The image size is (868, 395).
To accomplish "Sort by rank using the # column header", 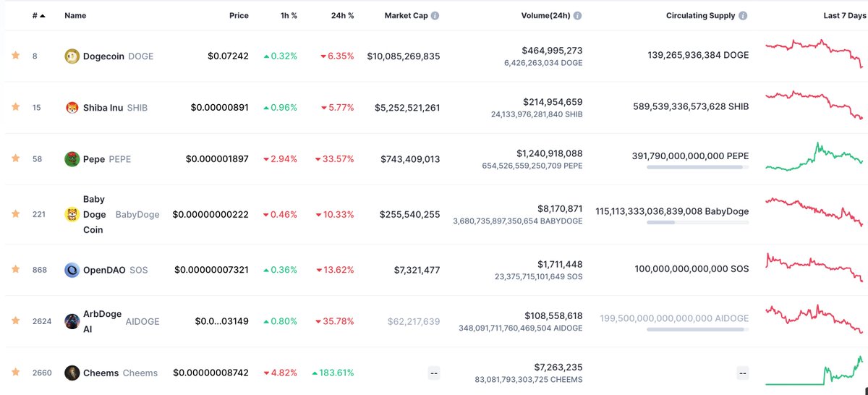I will click(x=38, y=15).
